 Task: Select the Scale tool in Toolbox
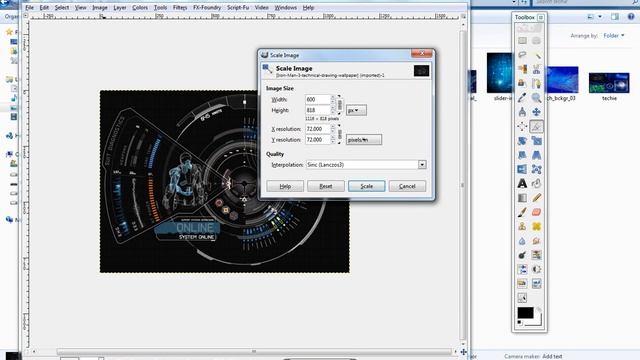point(536,141)
